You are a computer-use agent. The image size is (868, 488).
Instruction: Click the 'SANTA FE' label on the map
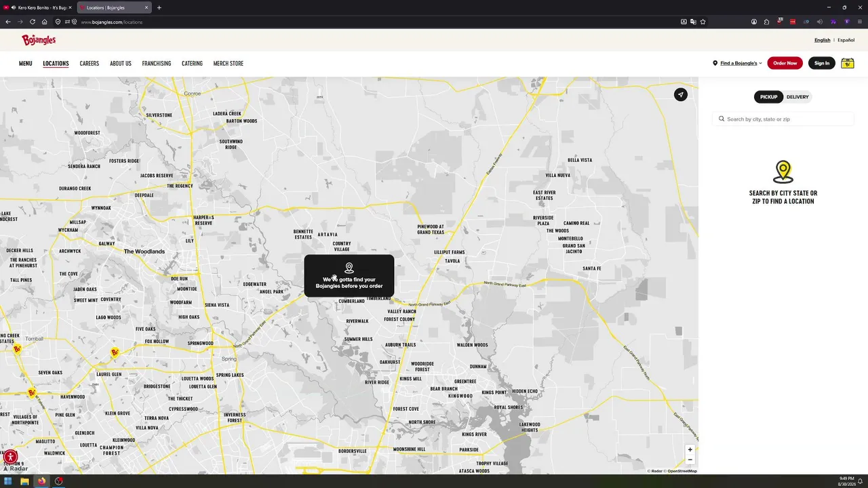(592, 268)
